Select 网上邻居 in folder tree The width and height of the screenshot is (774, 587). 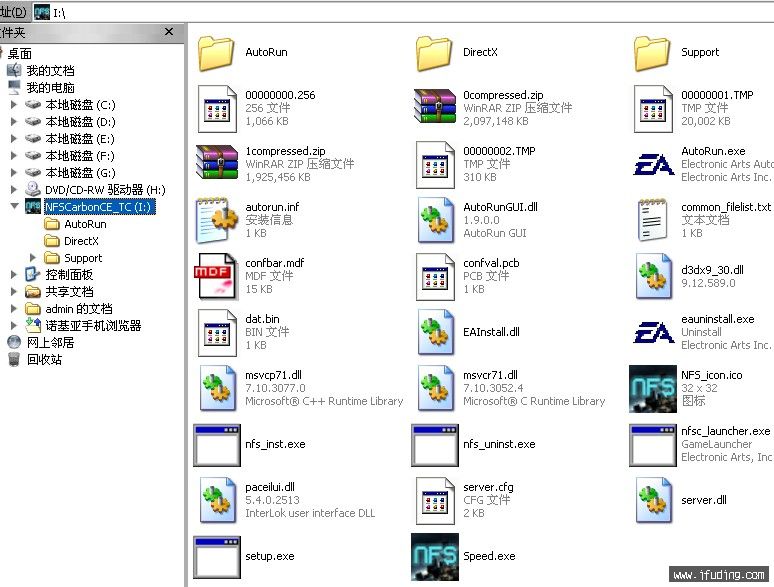tap(50, 343)
